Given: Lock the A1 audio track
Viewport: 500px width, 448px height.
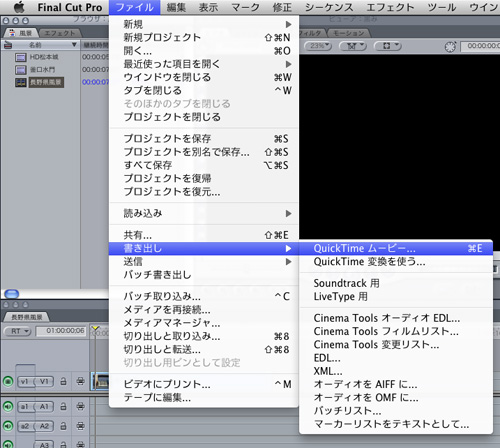Looking at the screenshot, I should (63, 406).
